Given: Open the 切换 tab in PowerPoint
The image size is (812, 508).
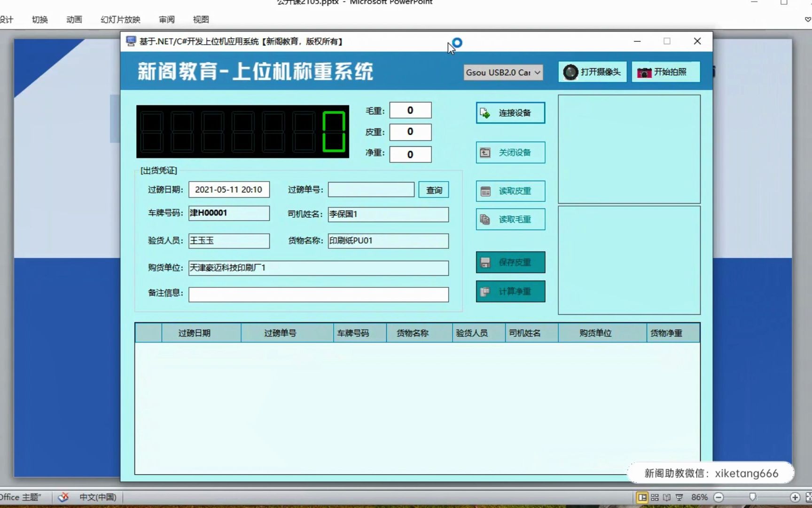Looking at the screenshot, I should pos(40,20).
